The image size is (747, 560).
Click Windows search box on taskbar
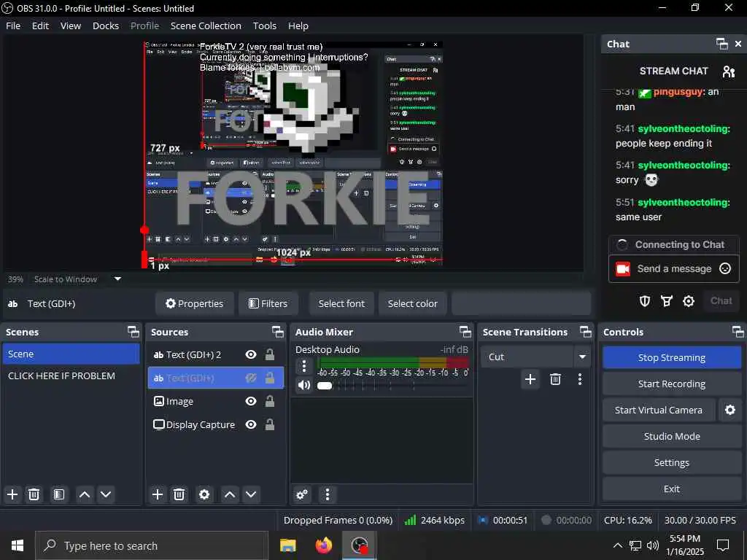[x=152, y=545]
